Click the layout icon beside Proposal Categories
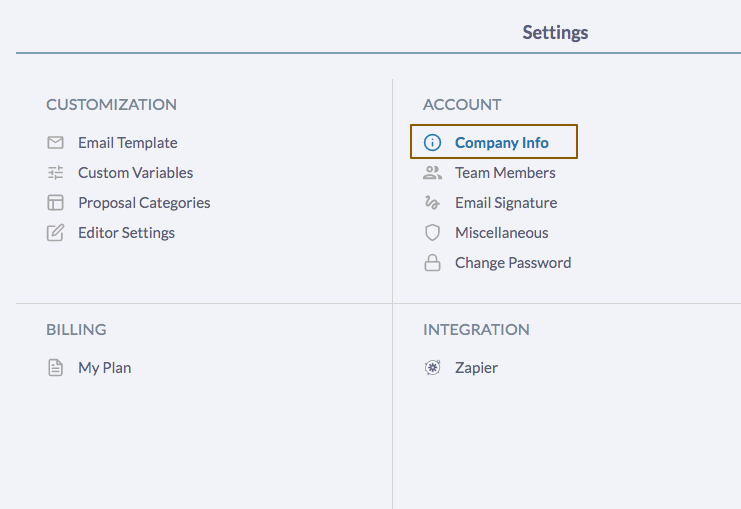Screen dimensions: 741x509 pyautogui.click(x=55, y=203)
